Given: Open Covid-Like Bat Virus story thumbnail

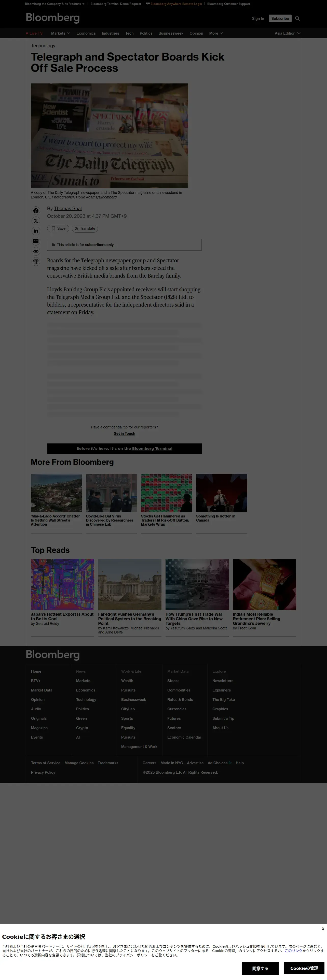Looking at the screenshot, I should pos(111,493).
